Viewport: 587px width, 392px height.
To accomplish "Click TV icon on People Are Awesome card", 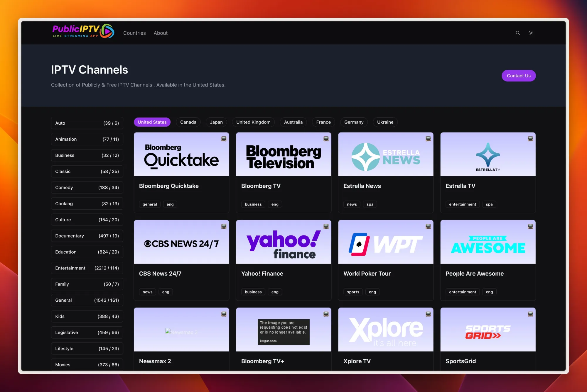I will click(x=530, y=226).
